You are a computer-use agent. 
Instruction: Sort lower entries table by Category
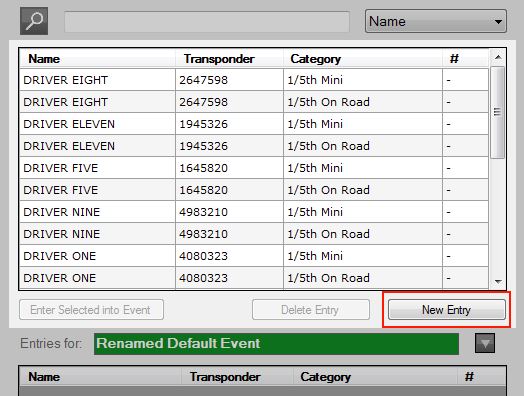pos(375,377)
